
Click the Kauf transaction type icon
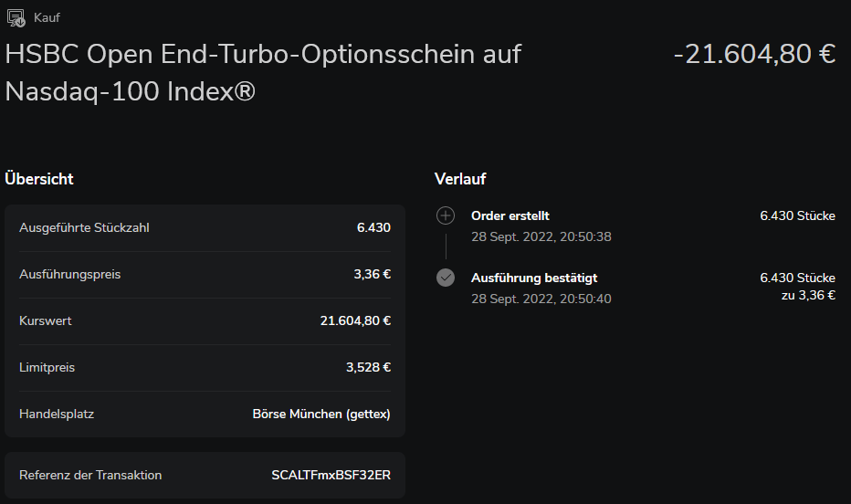[15, 17]
